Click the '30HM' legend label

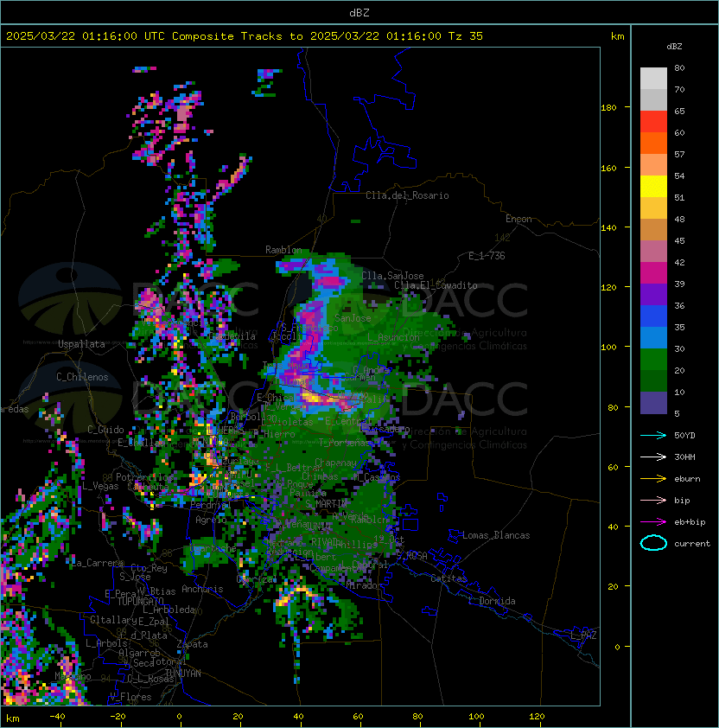pos(684,457)
